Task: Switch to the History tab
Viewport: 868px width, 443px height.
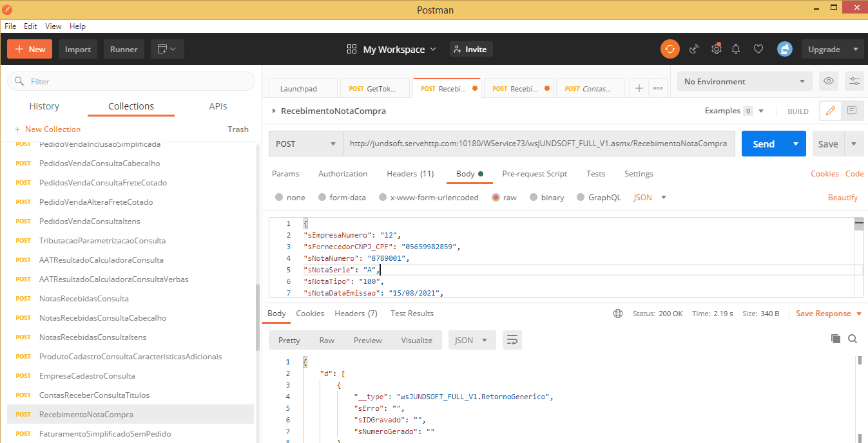Action: [x=44, y=106]
